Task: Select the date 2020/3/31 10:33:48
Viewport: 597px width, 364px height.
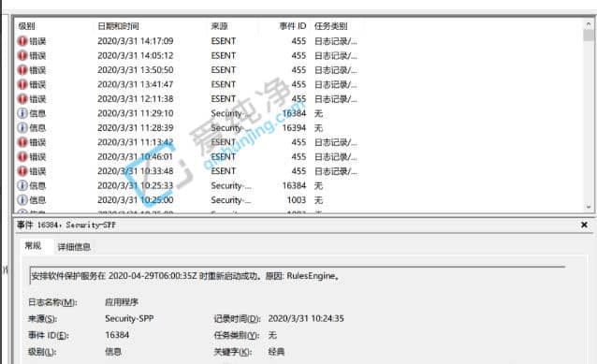Action: 136,171
